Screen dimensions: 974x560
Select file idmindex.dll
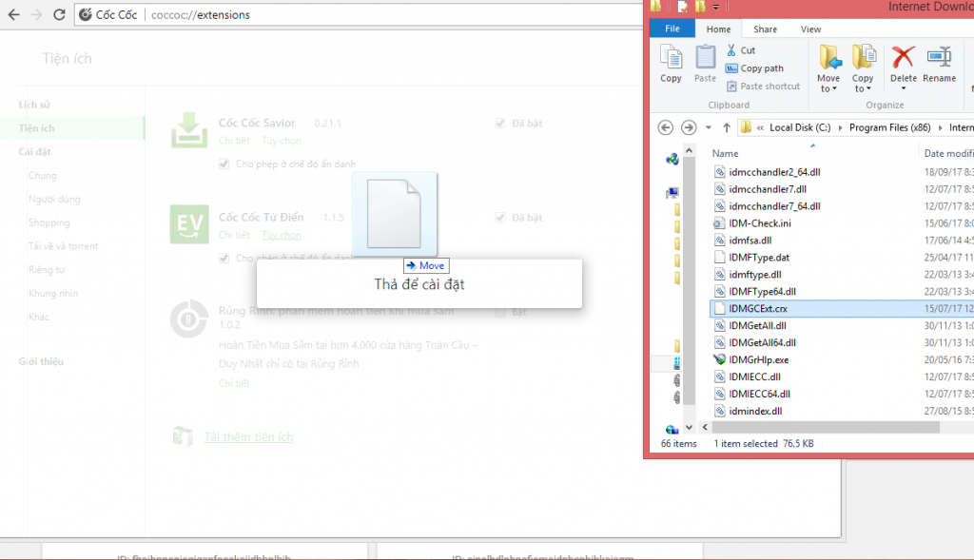click(754, 411)
